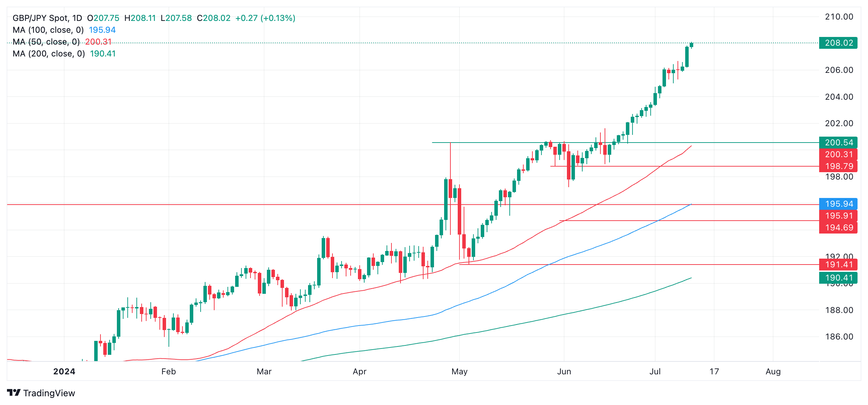868x405 pixels.
Task: Select the Jul label on time axis
Action: 655,372
